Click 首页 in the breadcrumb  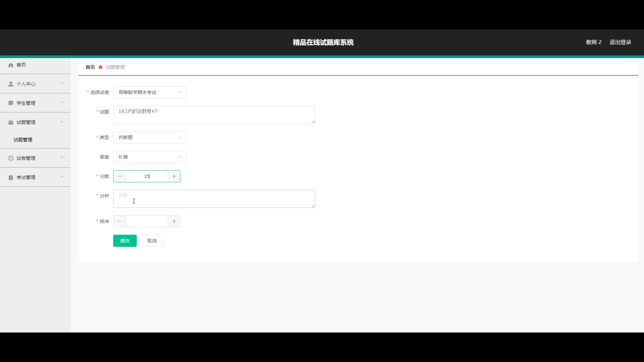(90, 67)
